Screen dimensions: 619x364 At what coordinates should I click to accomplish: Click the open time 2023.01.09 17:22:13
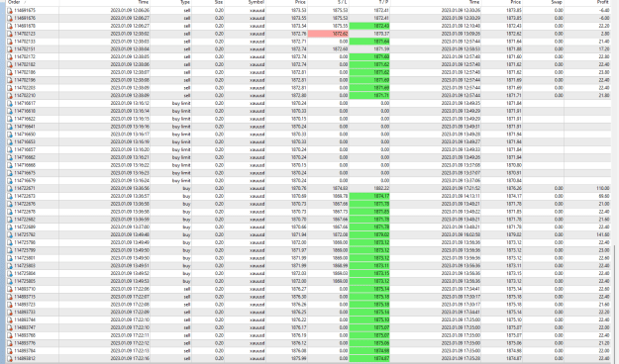(130, 351)
